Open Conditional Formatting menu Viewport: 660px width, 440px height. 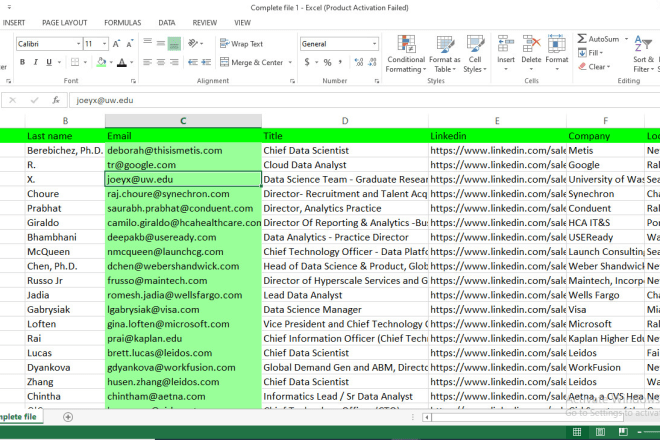(x=406, y=54)
